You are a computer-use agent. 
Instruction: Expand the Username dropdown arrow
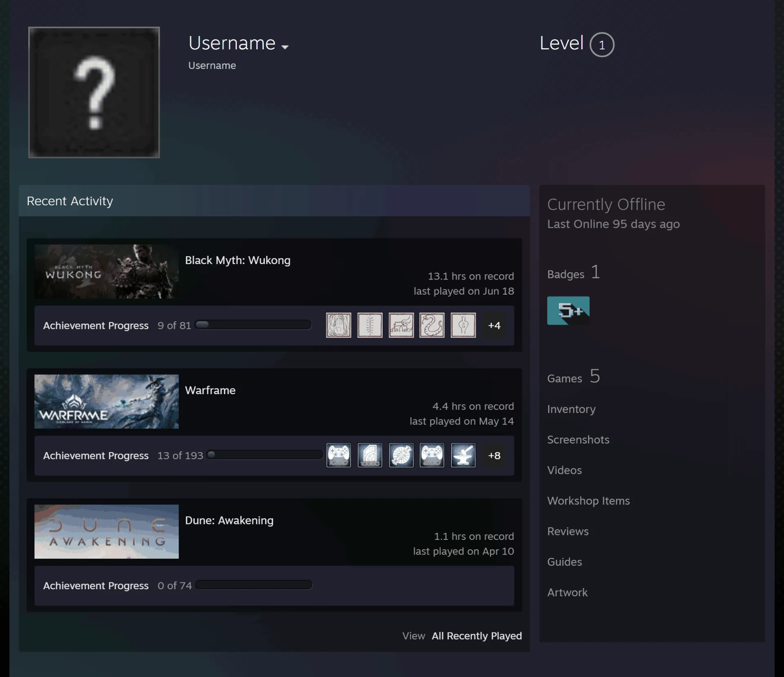pos(285,47)
